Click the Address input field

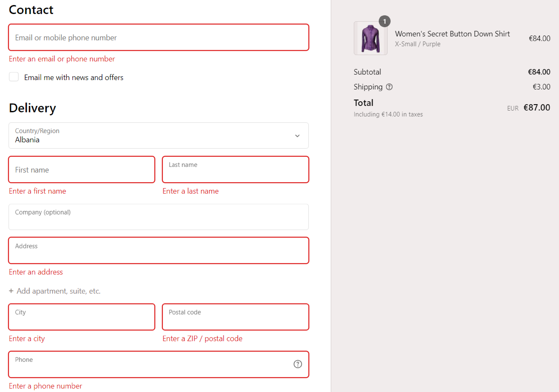tap(158, 250)
